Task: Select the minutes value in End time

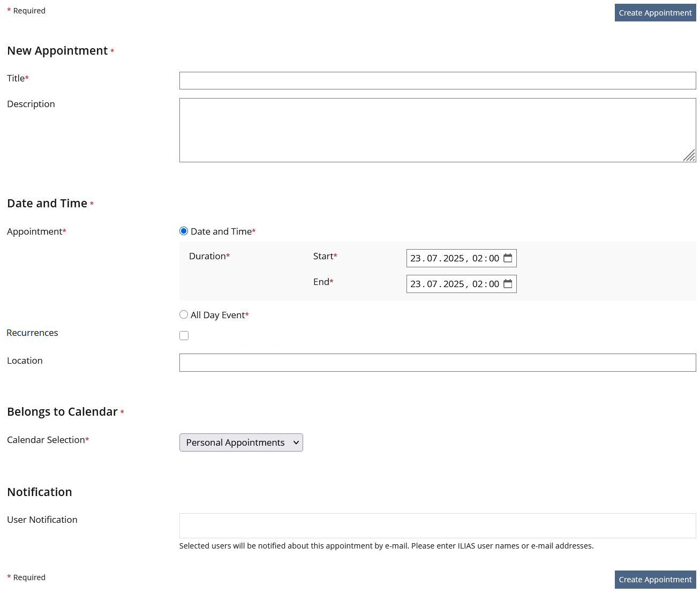Action: [x=494, y=284]
